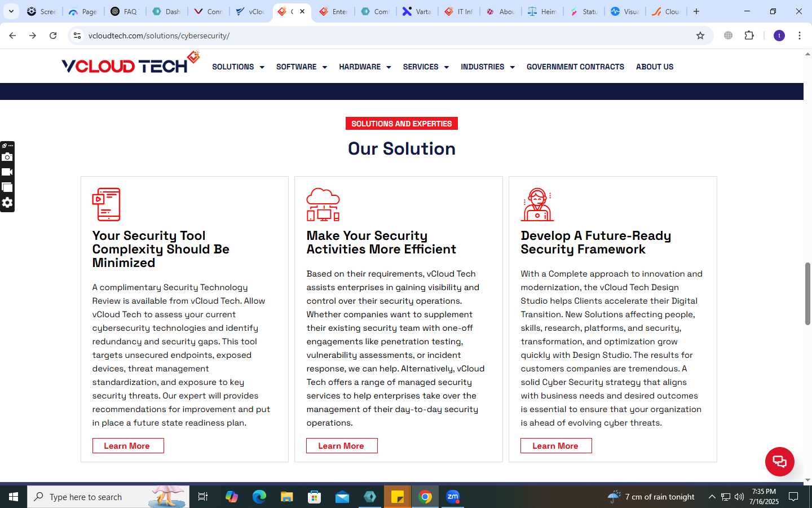Switch to the IT Inf tab
Image resolution: width=812 pixels, height=508 pixels.
click(x=458, y=11)
